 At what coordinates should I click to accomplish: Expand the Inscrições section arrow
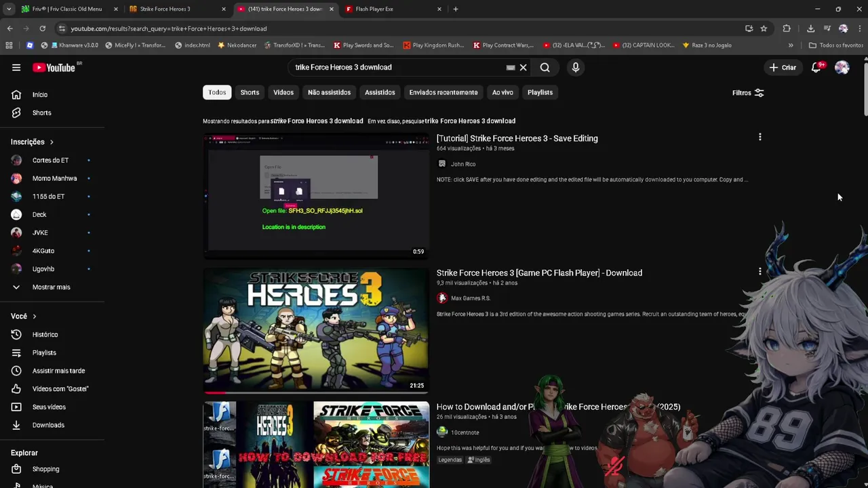52,142
